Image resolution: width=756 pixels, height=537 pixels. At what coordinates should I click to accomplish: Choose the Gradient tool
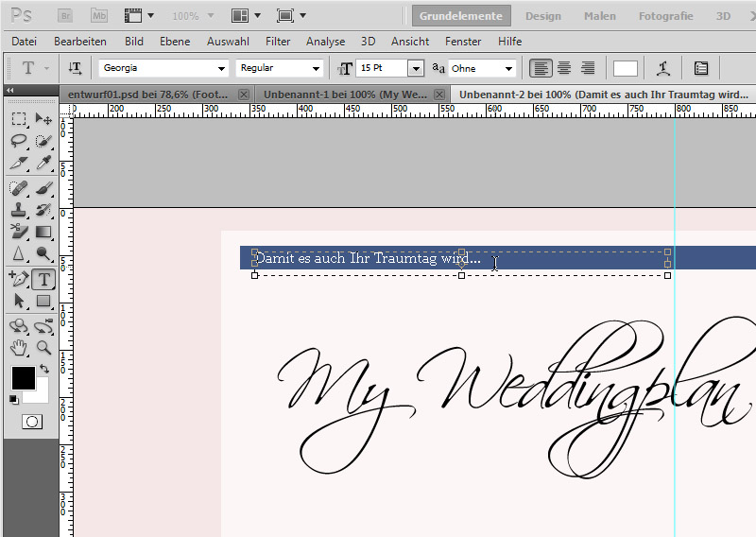coord(43,232)
